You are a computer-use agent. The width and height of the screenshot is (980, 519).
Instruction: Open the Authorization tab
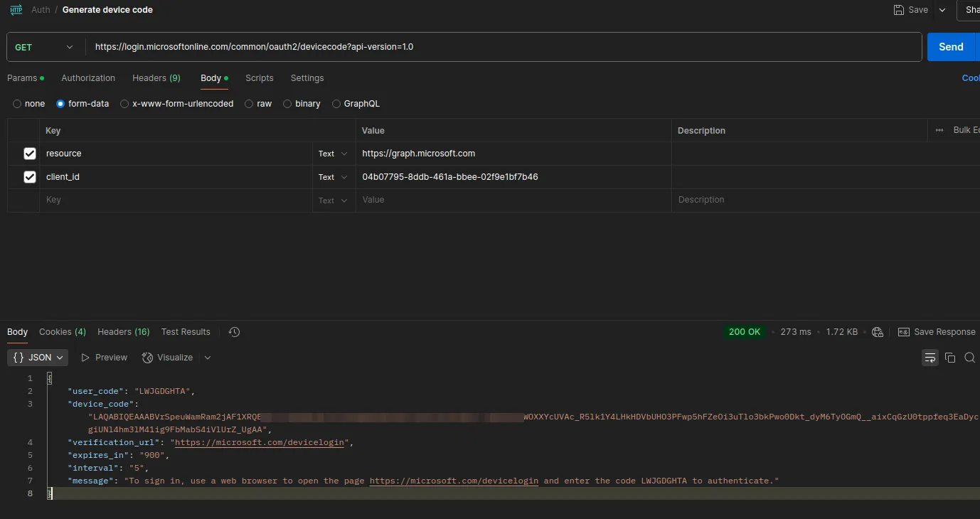click(88, 78)
